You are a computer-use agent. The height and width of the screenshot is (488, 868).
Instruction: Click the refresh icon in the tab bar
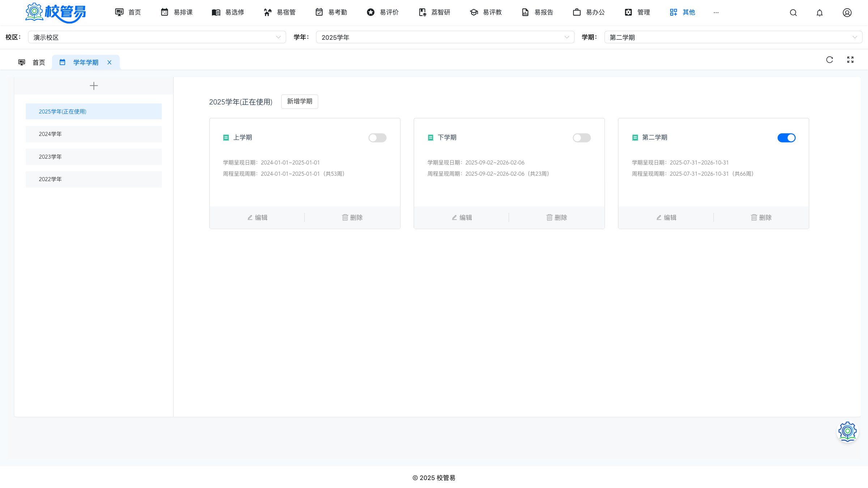(830, 60)
